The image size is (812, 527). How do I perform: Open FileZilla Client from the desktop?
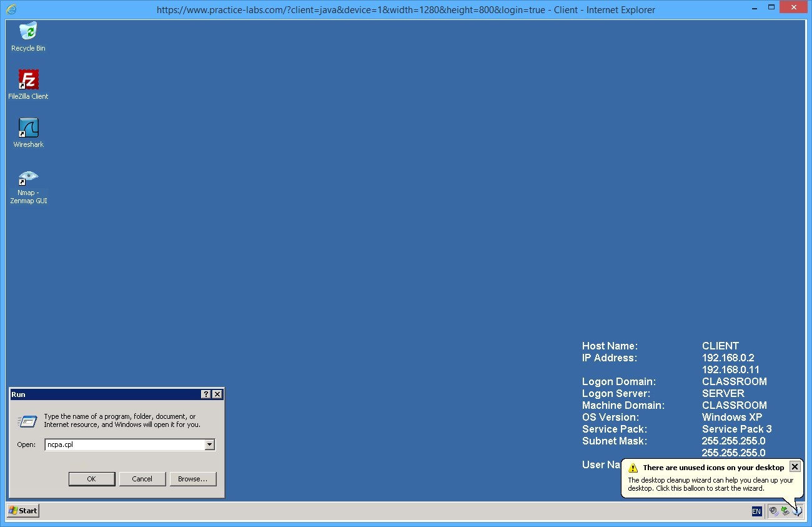pos(28,81)
